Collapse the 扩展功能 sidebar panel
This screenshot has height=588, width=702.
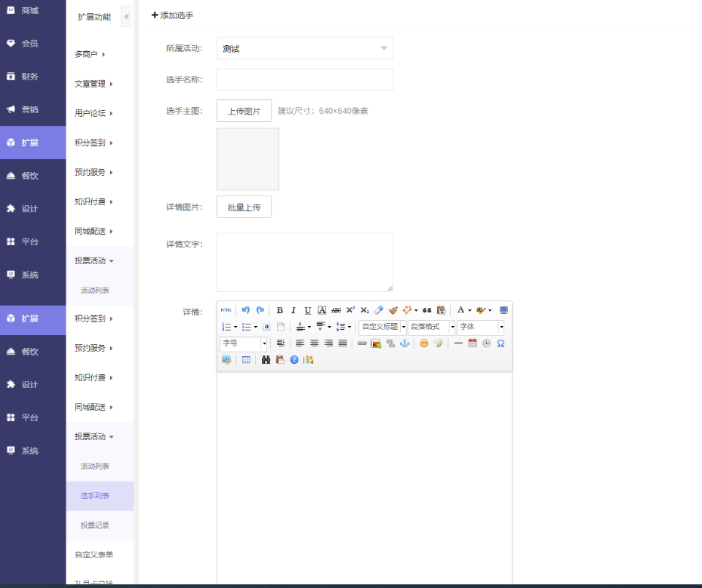[126, 17]
